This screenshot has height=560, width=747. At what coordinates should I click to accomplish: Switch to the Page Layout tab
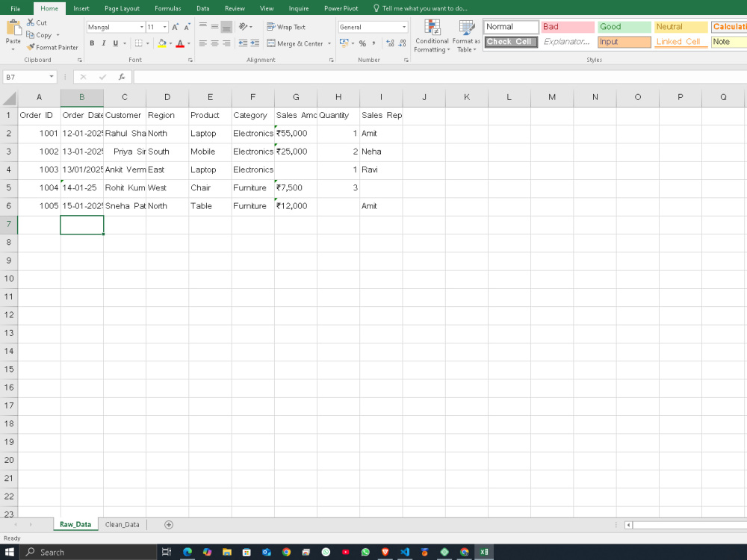point(122,8)
